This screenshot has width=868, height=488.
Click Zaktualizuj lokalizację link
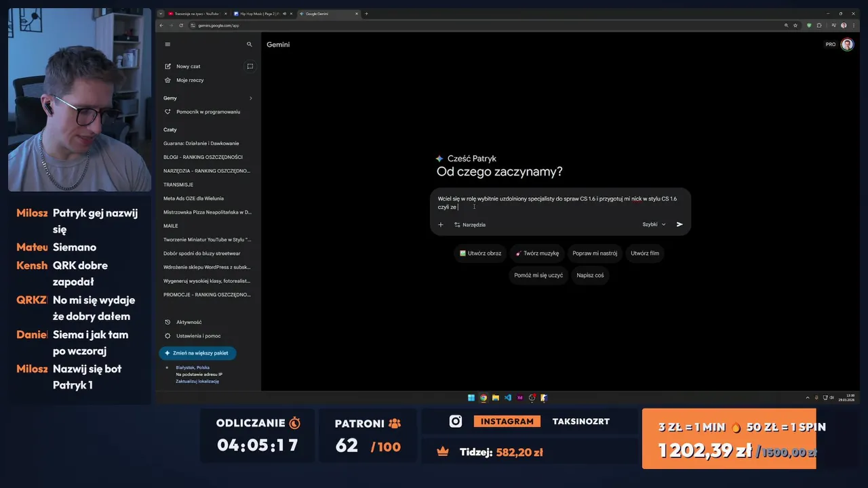click(x=197, y=382)
